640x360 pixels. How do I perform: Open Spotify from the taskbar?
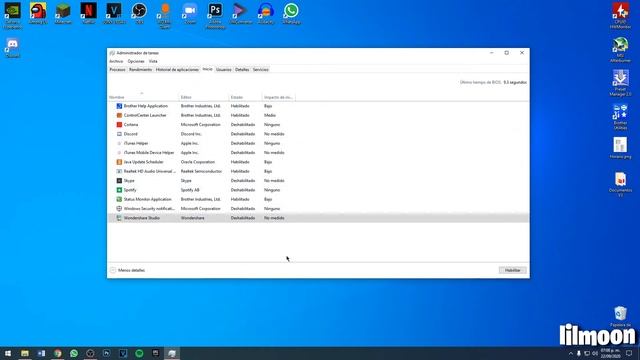click(x=139, y=353)
